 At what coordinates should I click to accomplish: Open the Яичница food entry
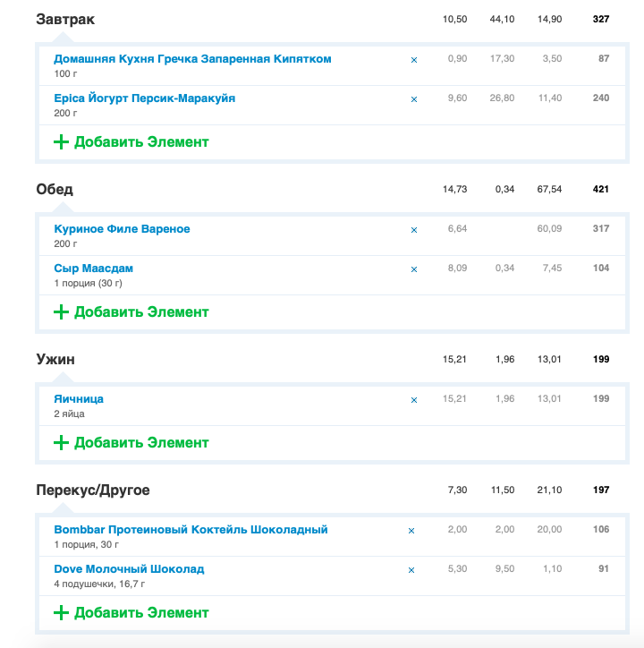click(x=79, y=399)
